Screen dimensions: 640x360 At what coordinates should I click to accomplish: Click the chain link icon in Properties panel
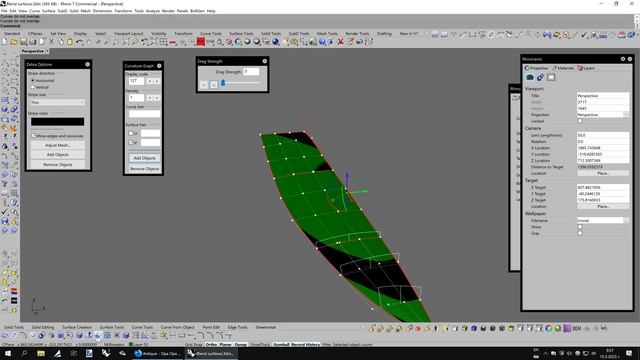click(540, 77)
